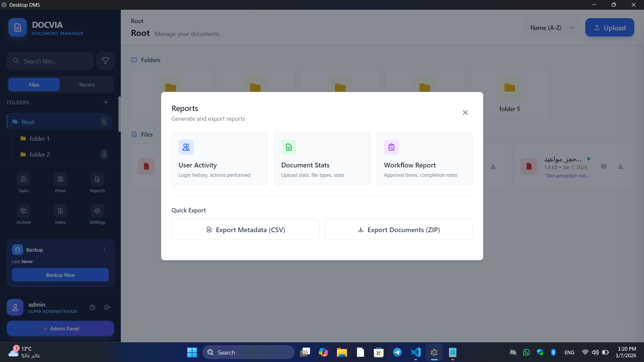
Task: Add a new folder with plus icon
Action: click(106, 102)
